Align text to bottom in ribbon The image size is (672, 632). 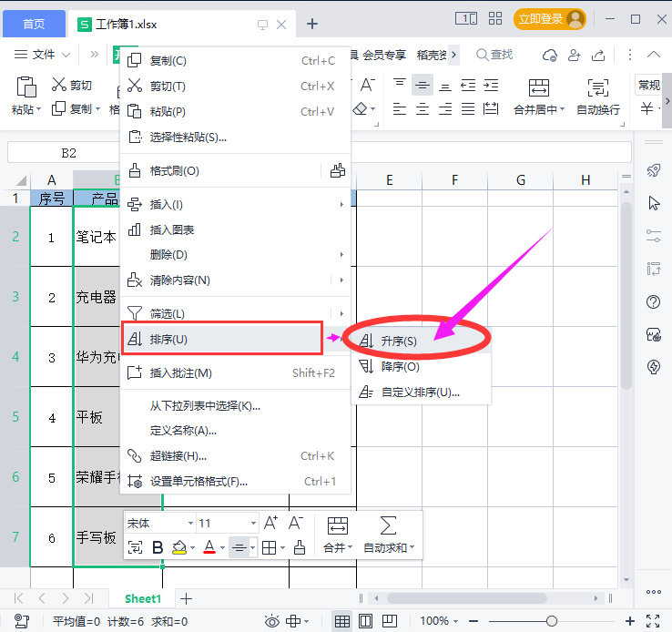pyautogui.click(x=445, y=86)
